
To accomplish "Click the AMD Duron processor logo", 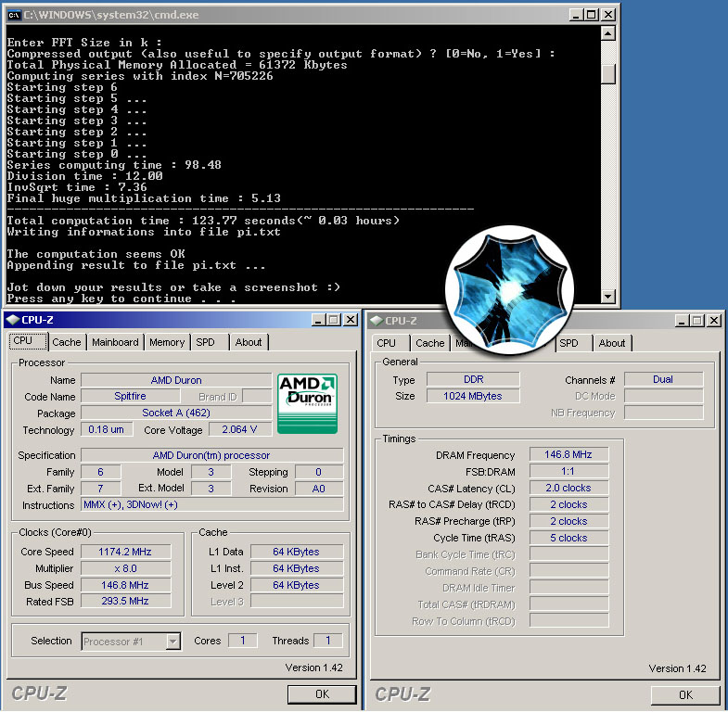I will click(307, 404).
